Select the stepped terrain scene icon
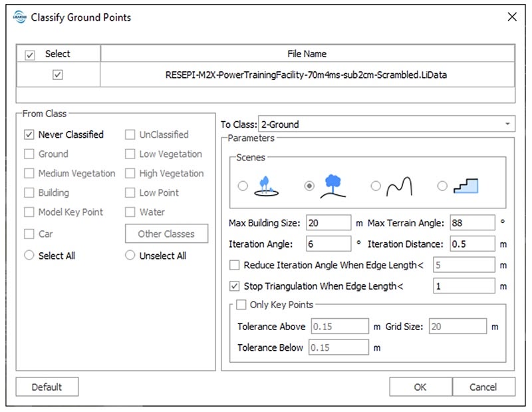This screenshot has width=532, height=412. point(465,187)
